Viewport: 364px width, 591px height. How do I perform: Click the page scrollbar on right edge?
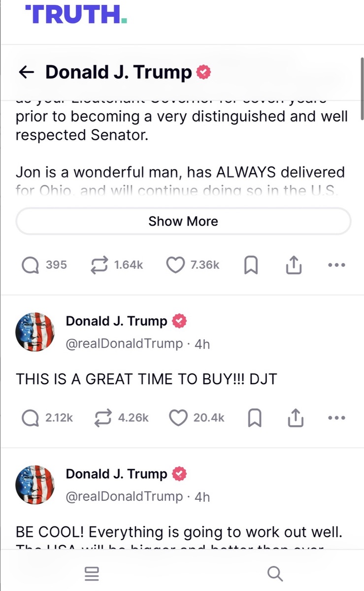[x=362, y=89]
